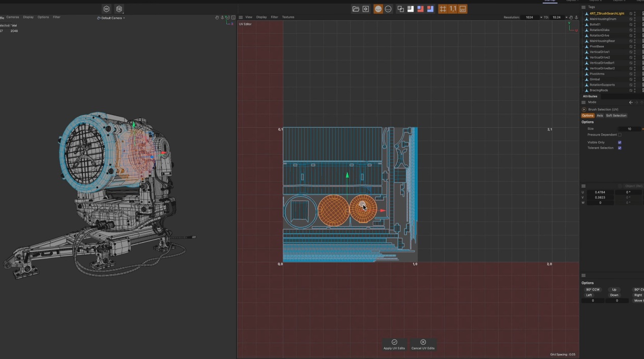The width and height of the screenshot is (644, 359).
Task: Open the Default Camera dropdown
Action: point(111,18)
